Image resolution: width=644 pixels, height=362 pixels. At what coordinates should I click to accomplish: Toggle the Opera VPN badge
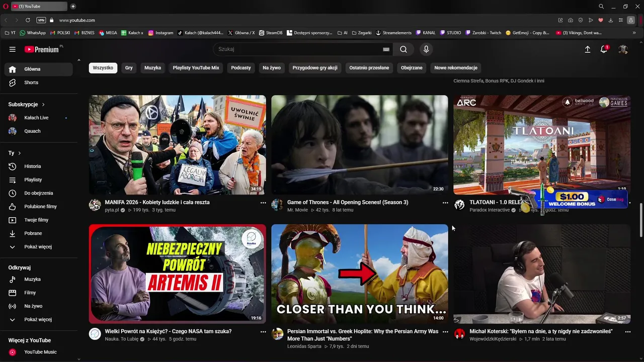pyautogui.click(x=41, y=20)
